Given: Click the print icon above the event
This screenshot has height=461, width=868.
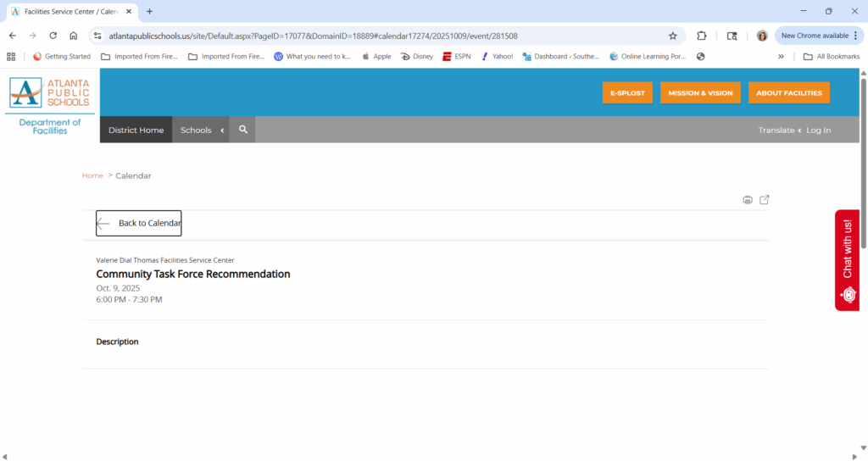Looking at the screenshot, I should (747, 200).
